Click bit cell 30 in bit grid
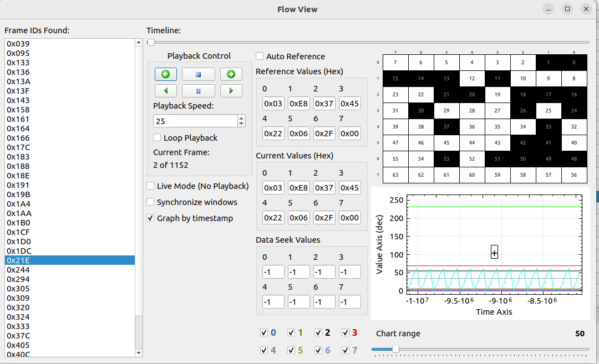The image size is (599, 364). pos(421,111)
